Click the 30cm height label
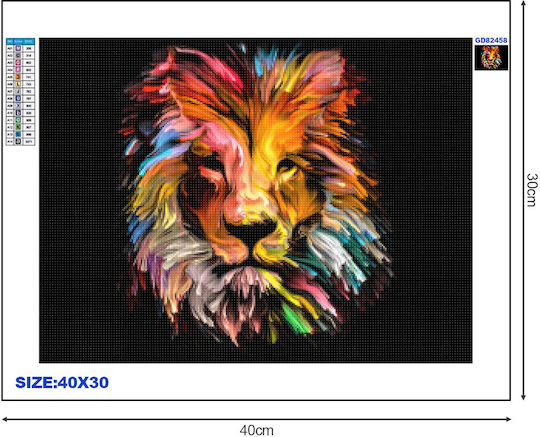540x437 pixels. (x=532, y=190)
